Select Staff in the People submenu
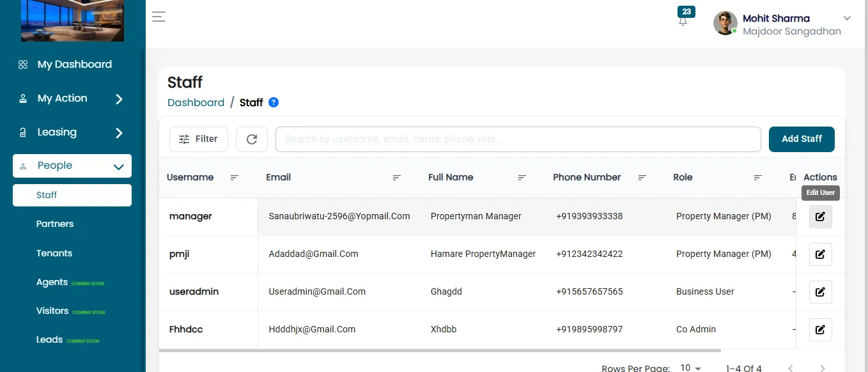This screenshot has width=868, height=372. pos(72,196)
